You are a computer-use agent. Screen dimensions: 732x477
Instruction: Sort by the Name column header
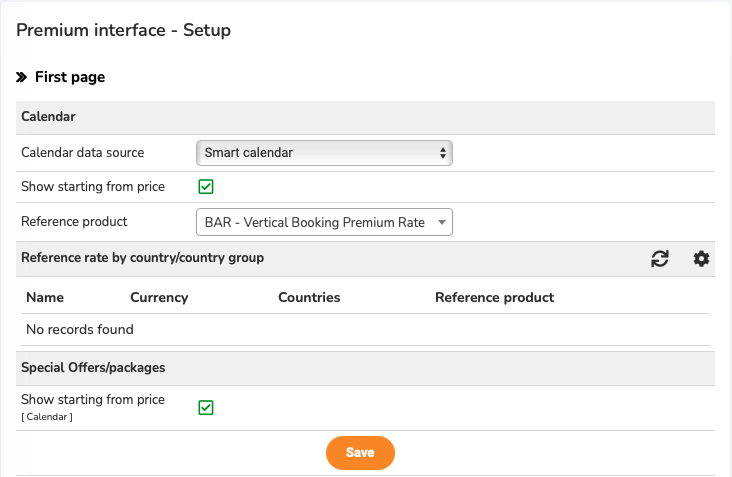[x=45, y=297]
